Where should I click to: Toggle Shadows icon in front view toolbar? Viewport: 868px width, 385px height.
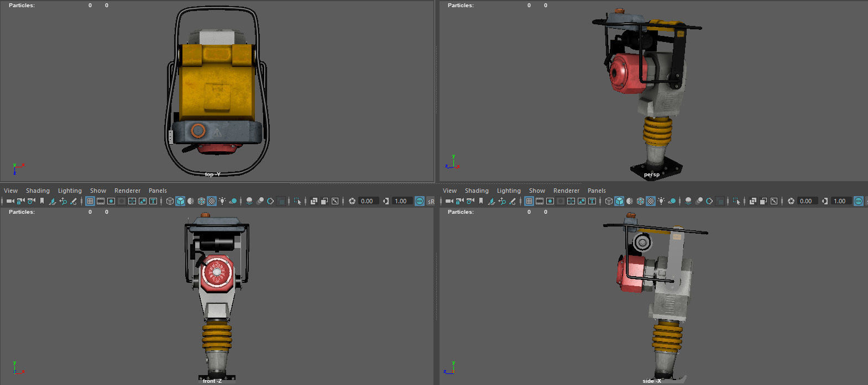click(x=233, y=201)
